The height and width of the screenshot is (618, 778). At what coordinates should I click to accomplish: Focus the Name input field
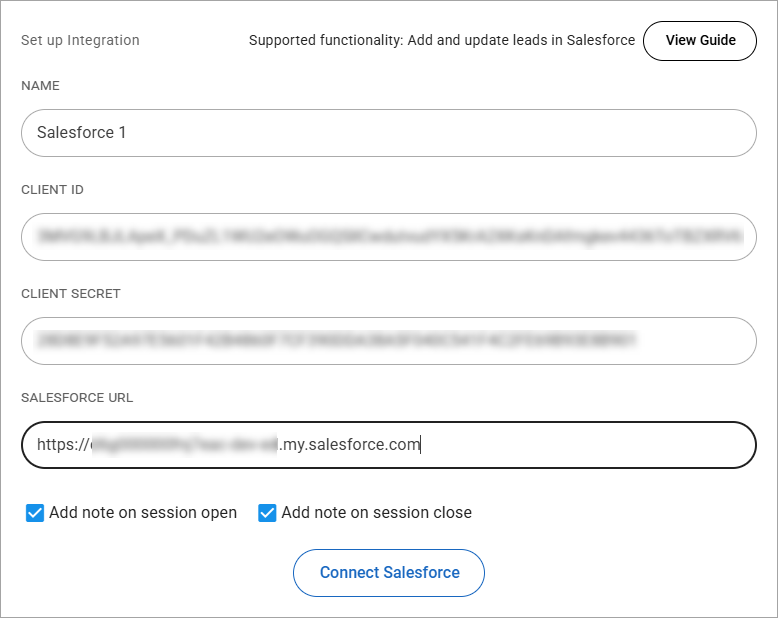click(388, 133)
